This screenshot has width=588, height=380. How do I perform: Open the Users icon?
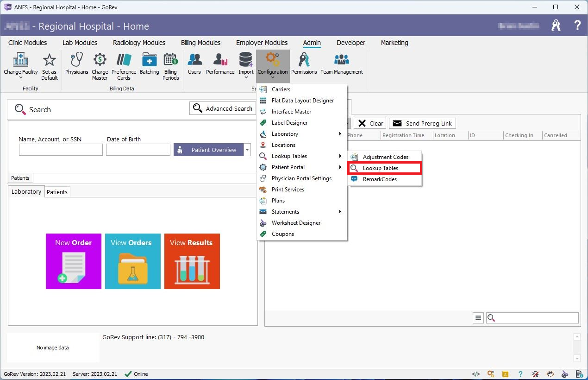click(x=194, y=60)
